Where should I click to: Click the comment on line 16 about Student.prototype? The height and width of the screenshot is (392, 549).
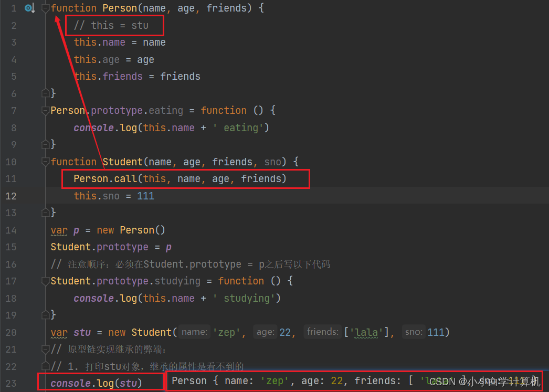click(x=191, y=264)
